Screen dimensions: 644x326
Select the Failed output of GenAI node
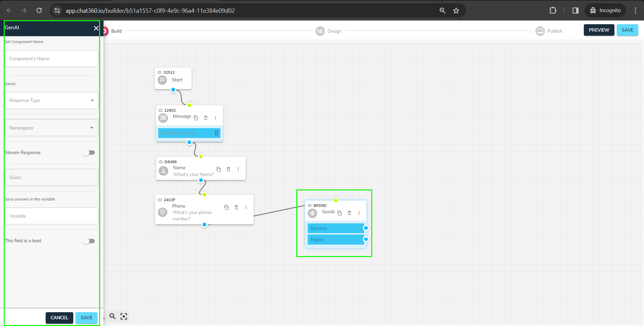[336, 240]
